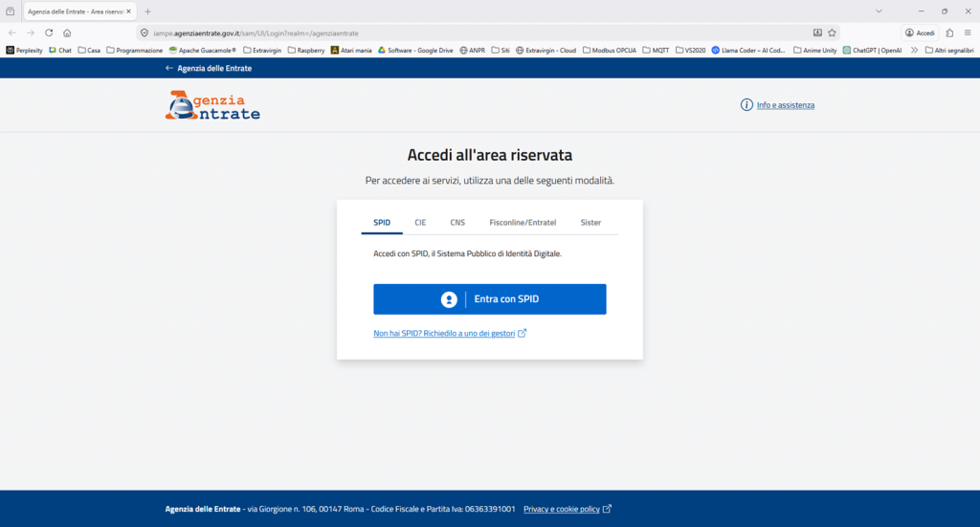Click the Entra con SPID button
Image resolution: width=980 pixels, height=527 pixels.
click(x=489, y=299)
